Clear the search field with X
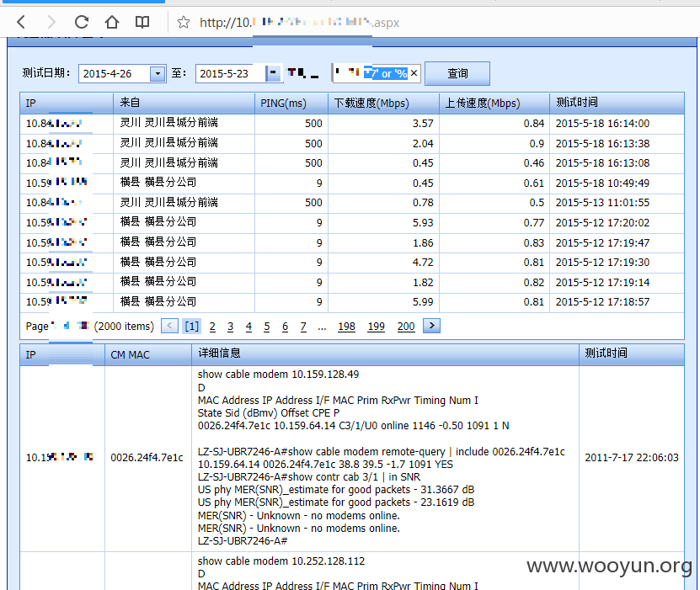 point(414,73)
